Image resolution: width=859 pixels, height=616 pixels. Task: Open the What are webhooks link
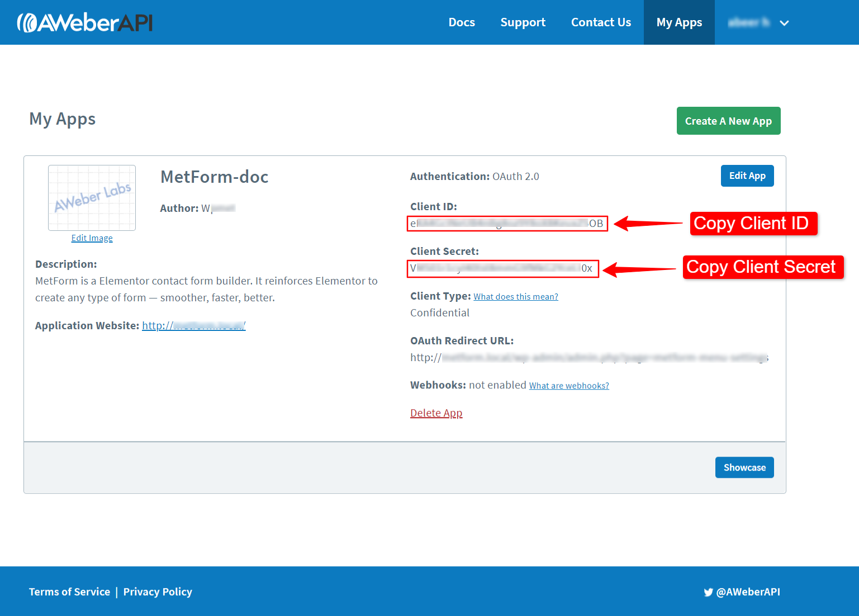(568, 385)
